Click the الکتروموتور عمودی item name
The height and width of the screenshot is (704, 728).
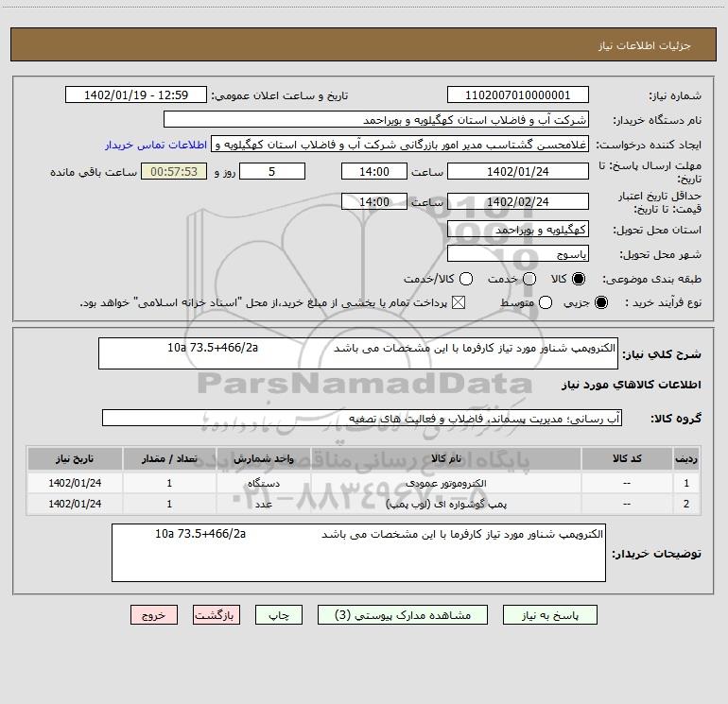click(x=445, y=483)
